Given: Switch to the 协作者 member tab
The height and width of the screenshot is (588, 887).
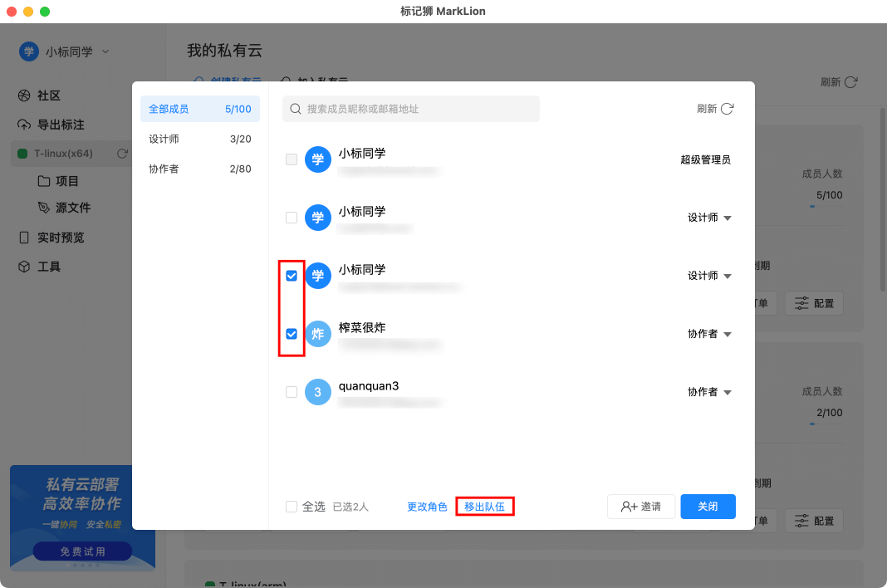Looking at the screenshot, I should point(199,169).
